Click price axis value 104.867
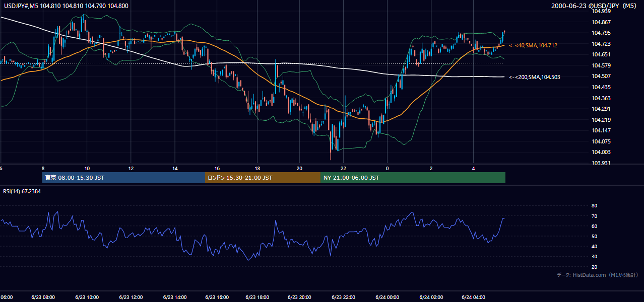This screenshot has width=644, height=302. 601,22
